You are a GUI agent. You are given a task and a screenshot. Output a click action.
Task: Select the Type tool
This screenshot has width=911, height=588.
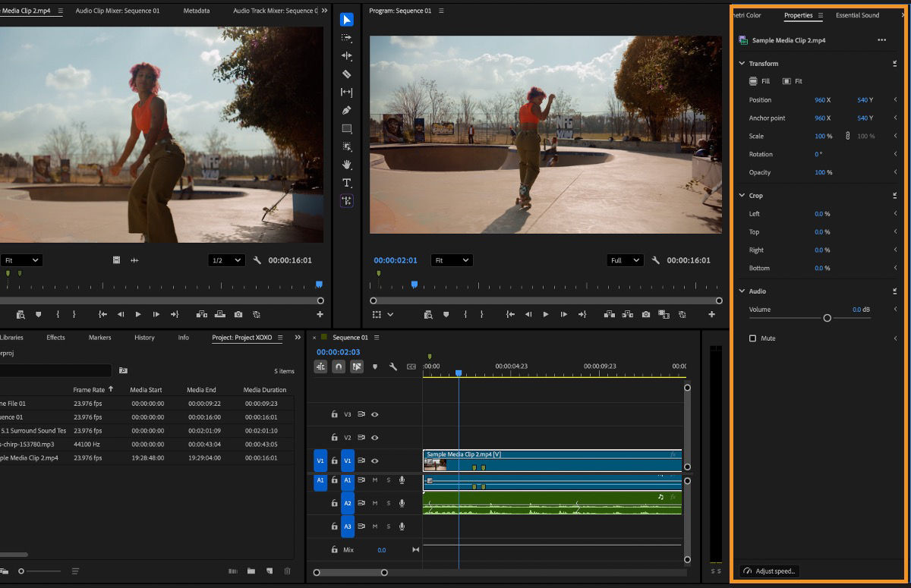tap(347, 183)
